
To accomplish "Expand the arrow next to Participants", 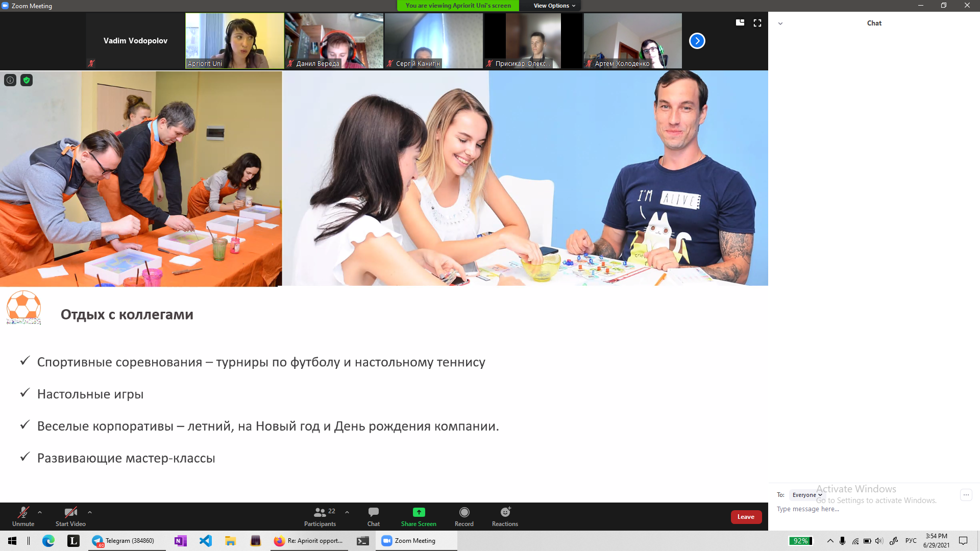I will click(x=347, y=512).
